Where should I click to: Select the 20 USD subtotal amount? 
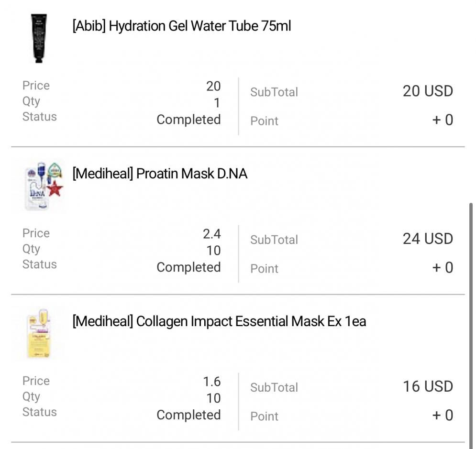[x=428, y=91]
